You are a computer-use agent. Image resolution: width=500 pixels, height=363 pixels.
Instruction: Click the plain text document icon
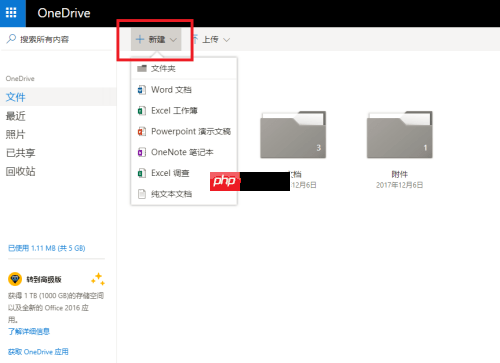[142, 194]
